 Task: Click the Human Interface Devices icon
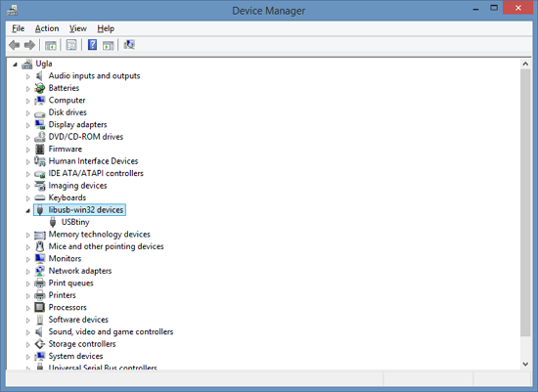[40, 161]
